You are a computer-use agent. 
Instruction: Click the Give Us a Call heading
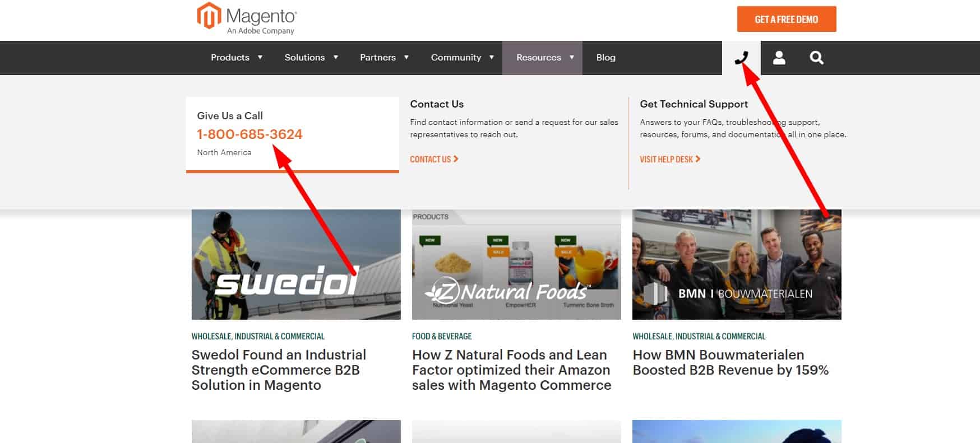click(230, 116)
